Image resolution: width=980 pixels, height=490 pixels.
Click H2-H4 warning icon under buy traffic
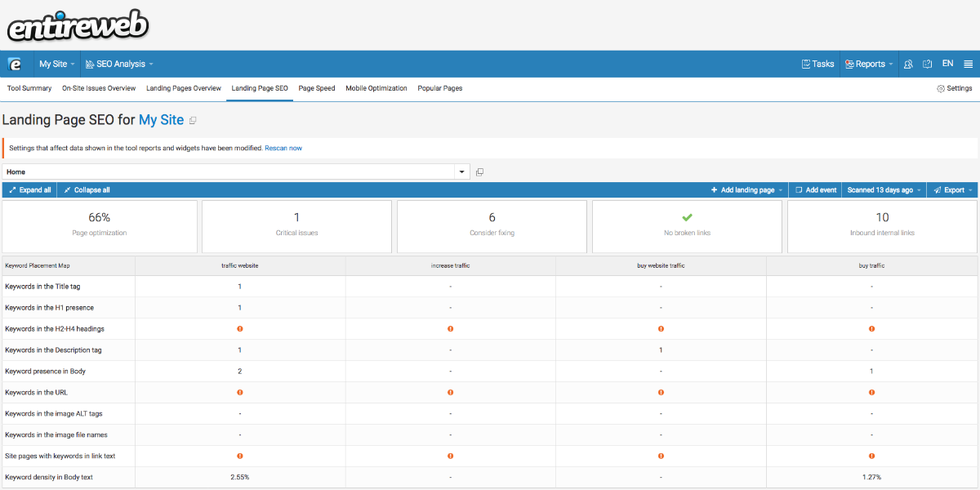tap(871, 329)
